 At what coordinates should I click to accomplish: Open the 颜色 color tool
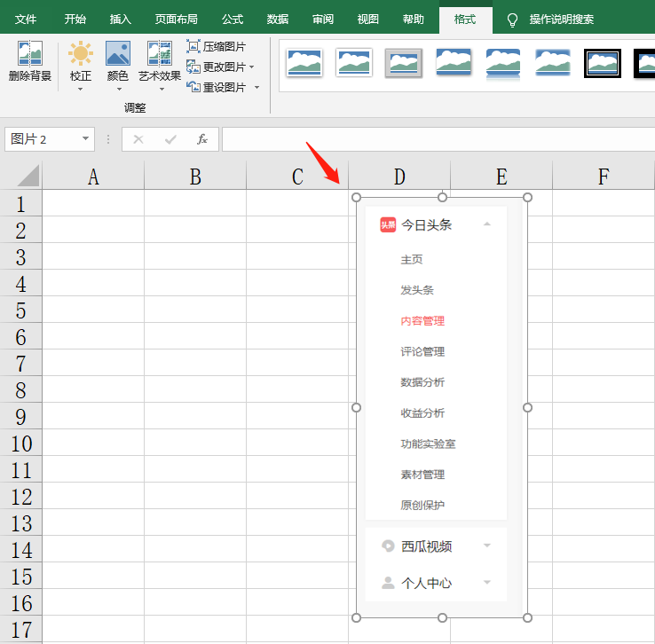coord(118,60)
